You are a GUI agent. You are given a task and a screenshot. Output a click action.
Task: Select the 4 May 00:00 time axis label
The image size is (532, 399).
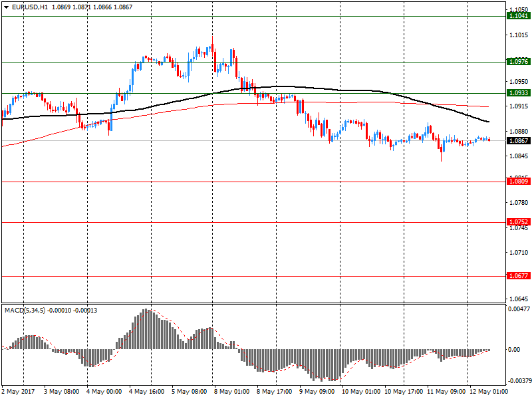coord(104,392)
